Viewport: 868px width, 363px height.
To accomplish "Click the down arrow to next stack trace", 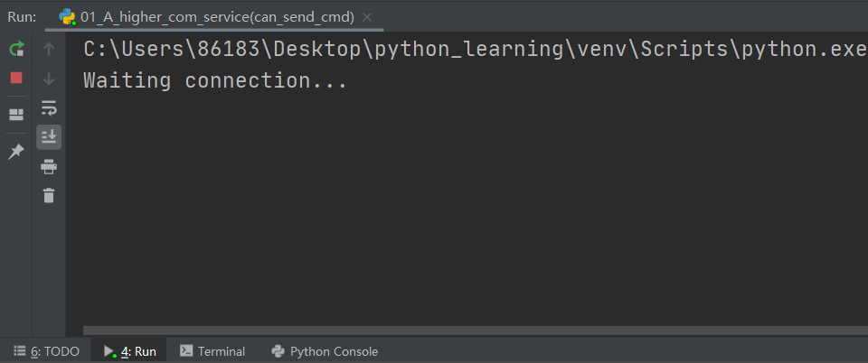I will click(49, 78).
